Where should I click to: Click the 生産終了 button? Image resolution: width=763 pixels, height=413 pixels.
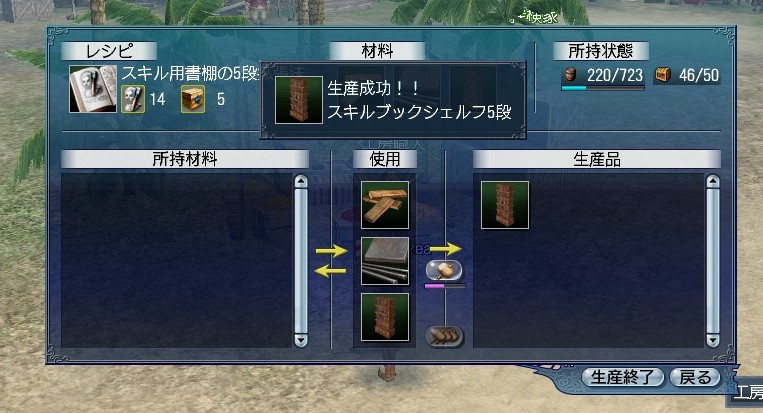(x=623, y=377)
